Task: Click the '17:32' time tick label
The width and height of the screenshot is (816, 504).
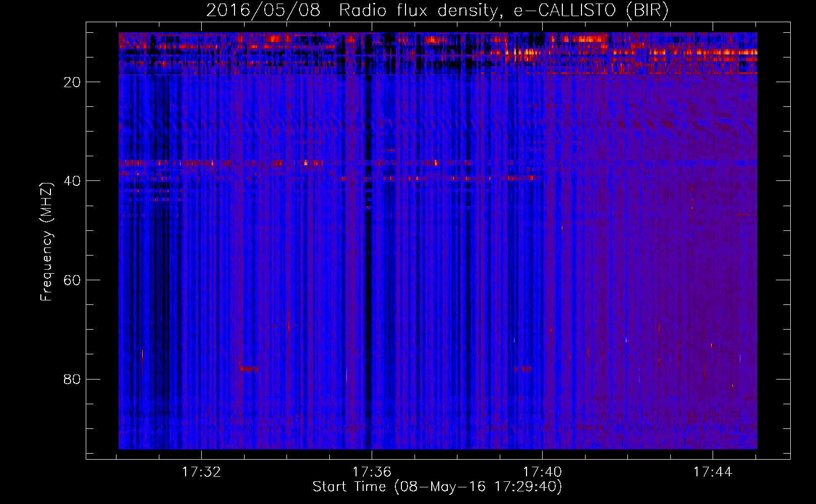Action: 201,472
